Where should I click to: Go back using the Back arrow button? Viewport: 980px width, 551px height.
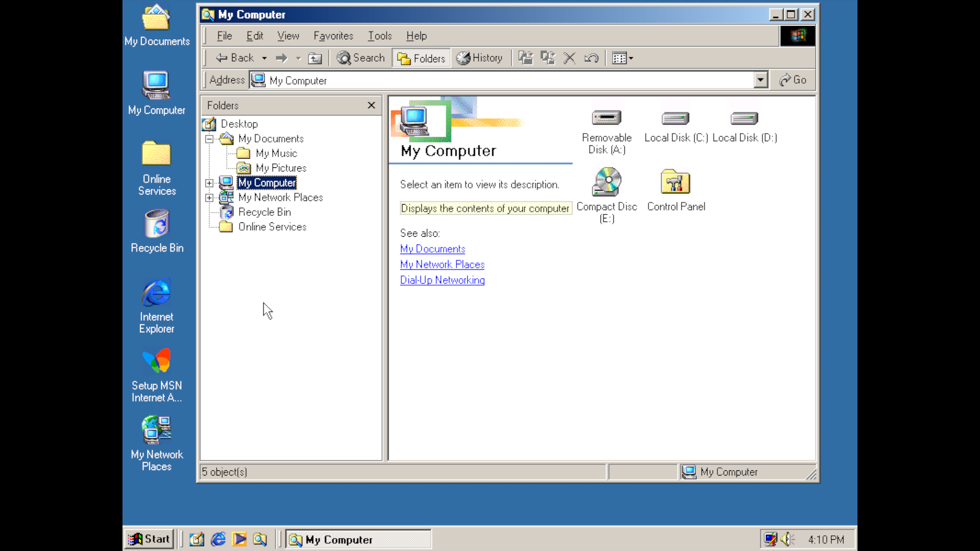(x=234, y=58)
